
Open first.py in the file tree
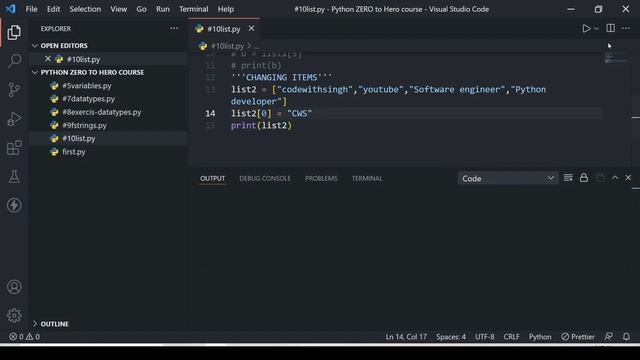pyautogui.click(x=73, y=152)
